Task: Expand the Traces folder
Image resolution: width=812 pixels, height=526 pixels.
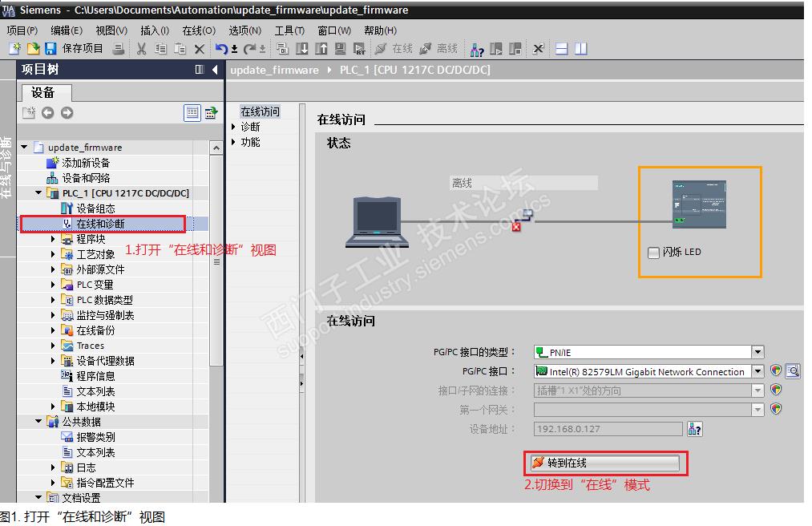Action: point(53,345)
